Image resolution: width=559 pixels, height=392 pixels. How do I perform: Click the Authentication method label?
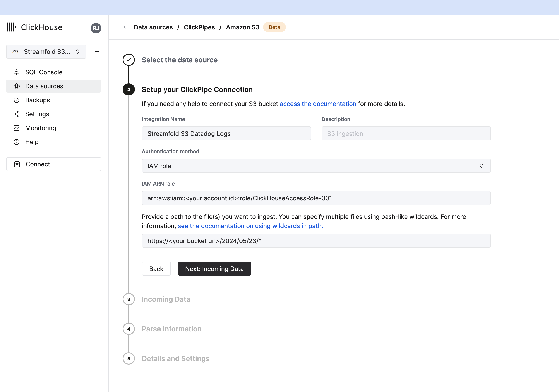click(170, 151)
